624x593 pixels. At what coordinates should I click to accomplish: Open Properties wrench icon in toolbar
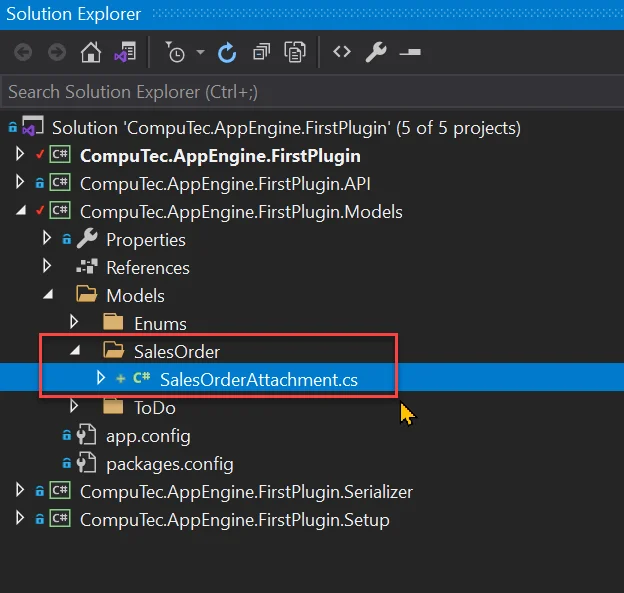(x=376, y=52)
